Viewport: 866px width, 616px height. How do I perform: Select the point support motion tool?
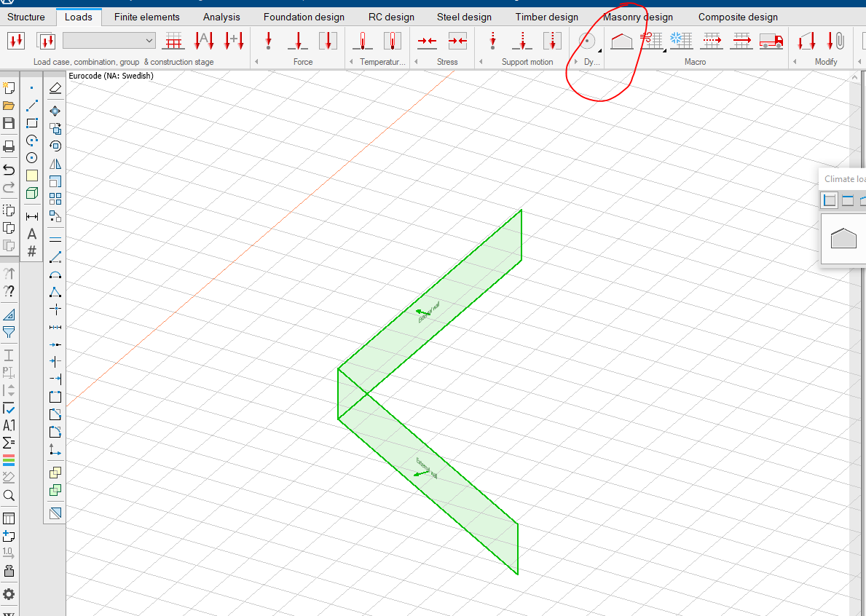pos(492,41)
